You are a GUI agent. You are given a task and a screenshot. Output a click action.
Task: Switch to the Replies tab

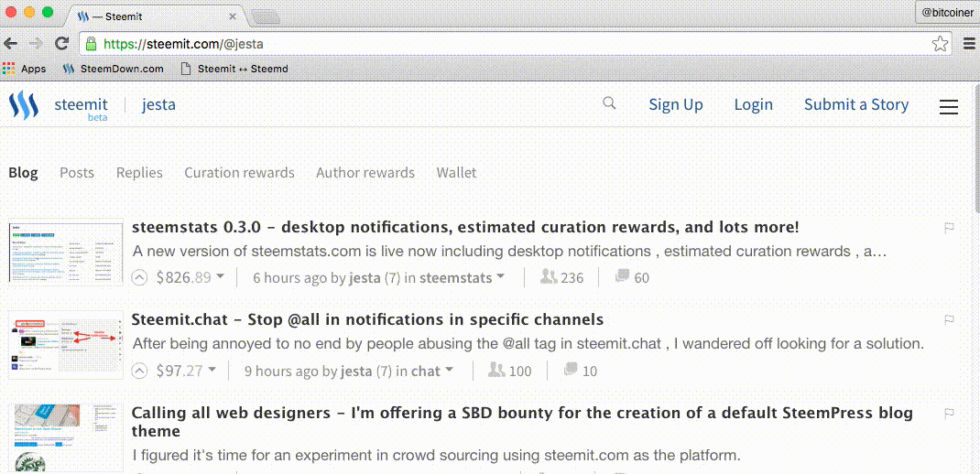(x=139, y=173)
